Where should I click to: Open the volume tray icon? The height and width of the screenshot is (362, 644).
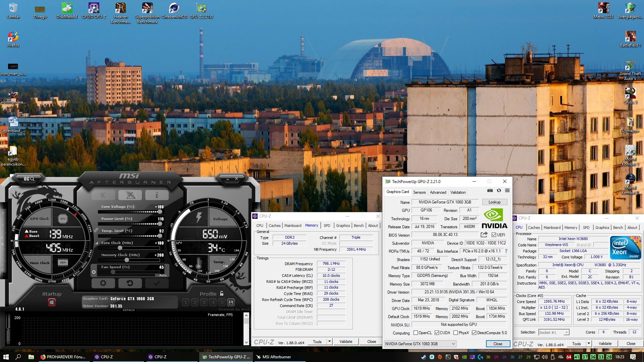[544, 357]
